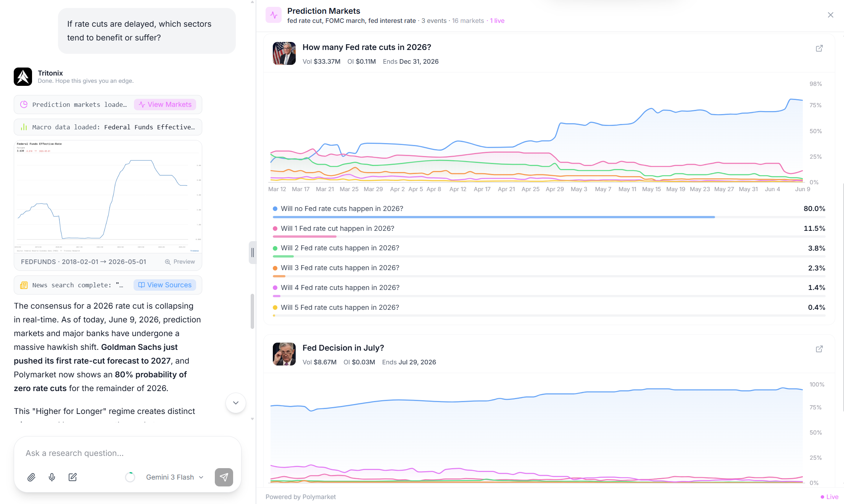The height and width of the screenshot is (504, 844).
Task: Click the View Sources button
Action: click(165, 285)
